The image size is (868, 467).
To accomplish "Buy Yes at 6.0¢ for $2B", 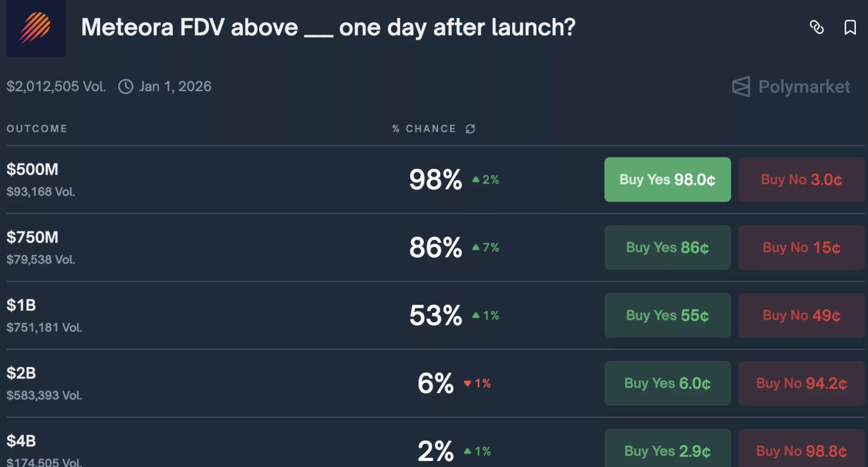I will click(x=667, y=384).
